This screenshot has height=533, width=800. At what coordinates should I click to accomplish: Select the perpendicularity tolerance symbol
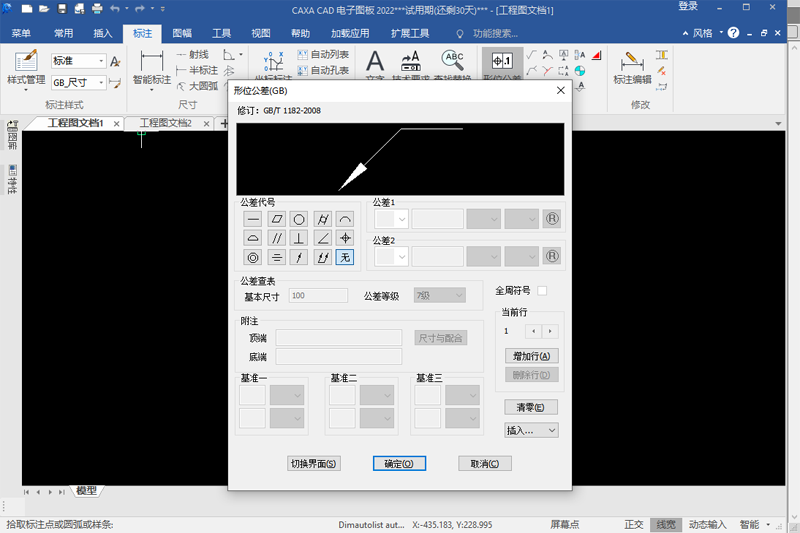pos(299,238)
